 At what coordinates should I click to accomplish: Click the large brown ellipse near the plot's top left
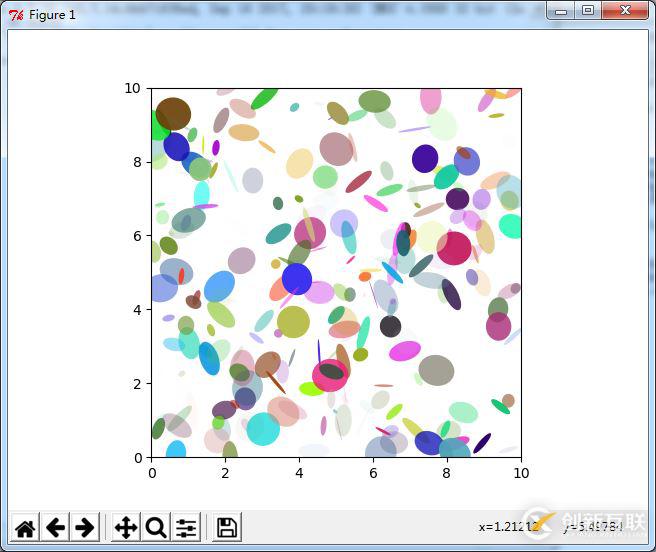pos(173,114)
